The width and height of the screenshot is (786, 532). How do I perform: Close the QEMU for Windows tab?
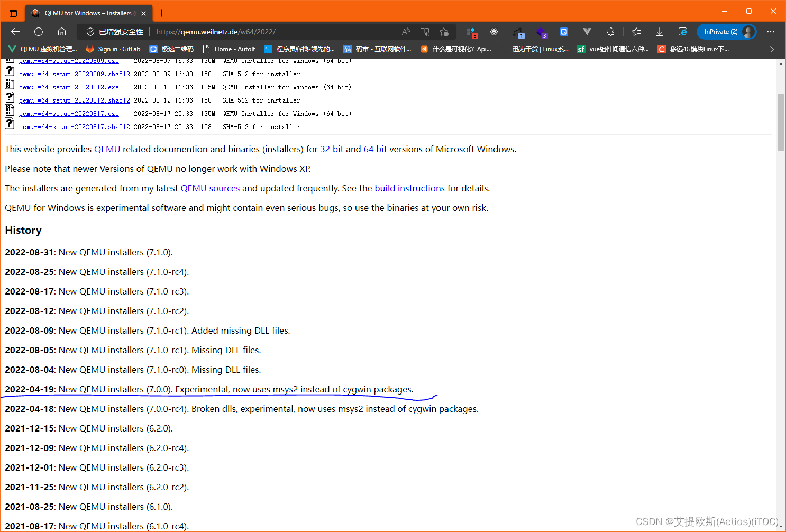click(x=143, y=13)
